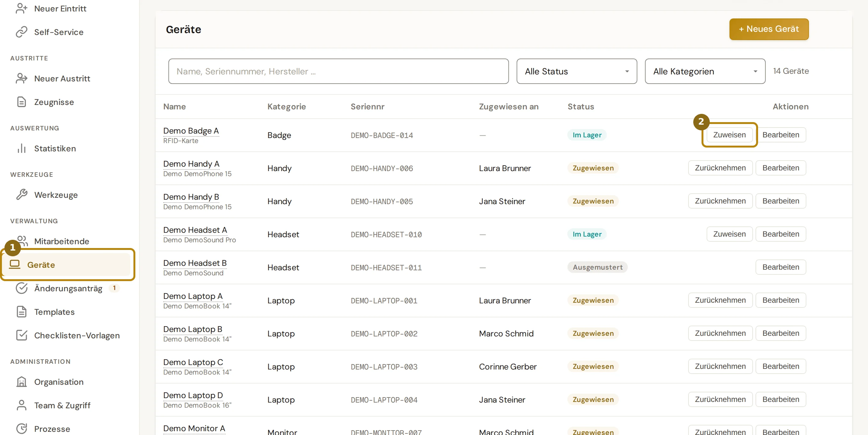
Task: Click the Zeugnisse document icon
Action: 22,102
